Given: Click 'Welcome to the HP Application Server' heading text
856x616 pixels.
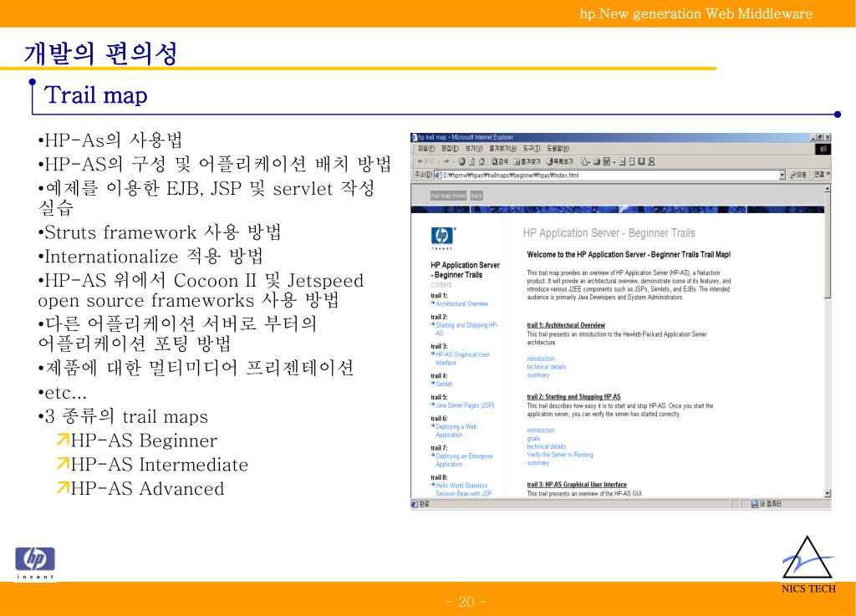Looking at the screenshot, I should coord(629,254).
